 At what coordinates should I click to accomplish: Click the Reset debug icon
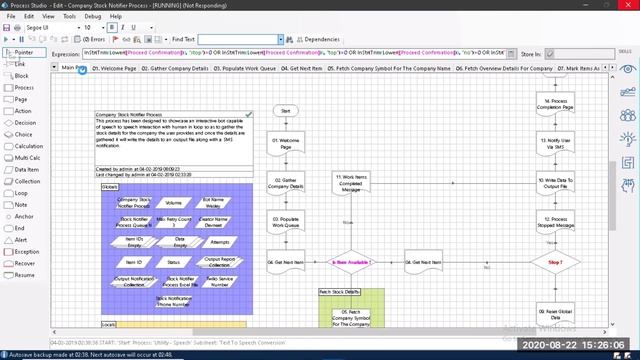(64, 40)
